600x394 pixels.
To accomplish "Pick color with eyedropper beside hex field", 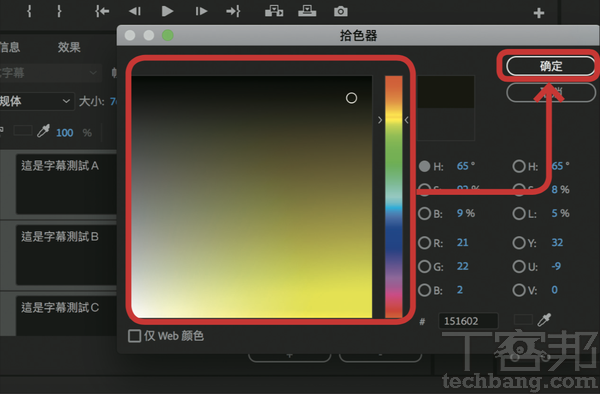I will [544, 320].
